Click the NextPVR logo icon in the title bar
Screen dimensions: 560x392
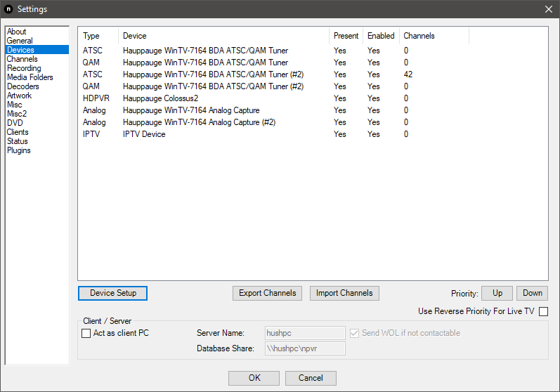tap(8, 9)
